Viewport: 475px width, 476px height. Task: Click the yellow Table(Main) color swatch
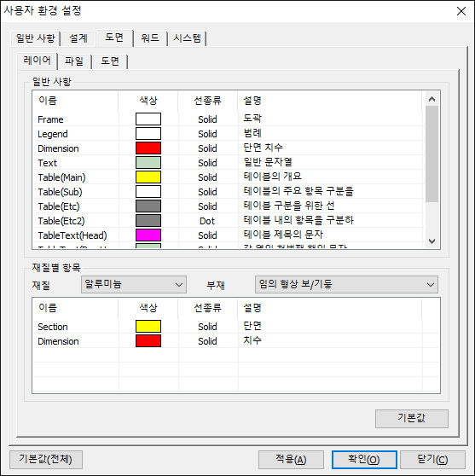coord(148,177)
